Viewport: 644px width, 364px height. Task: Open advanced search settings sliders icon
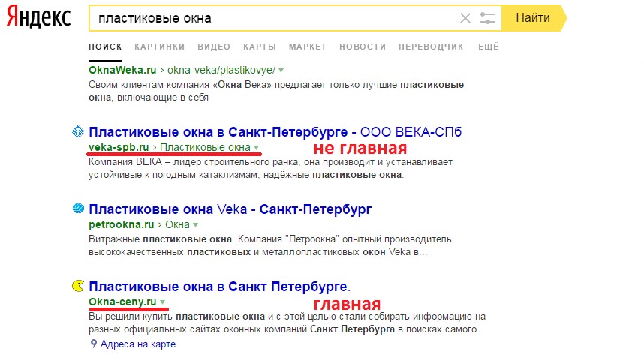point(488,18)
